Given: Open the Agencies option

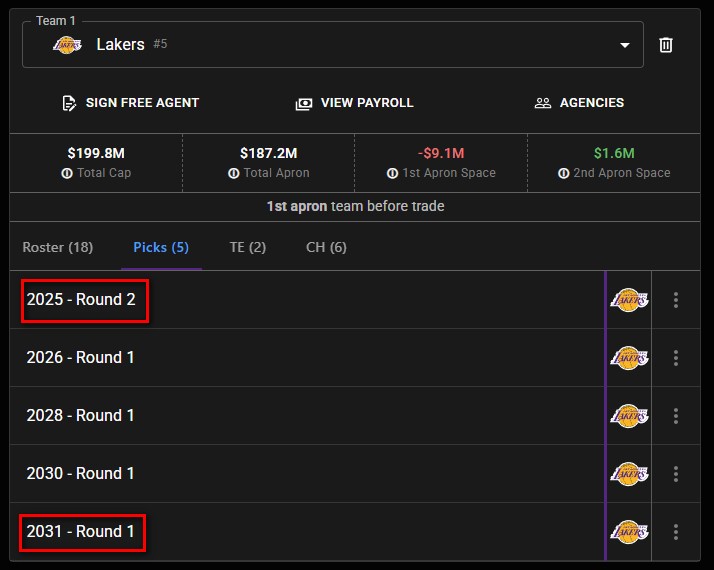Looking at the screenshot, I should click(x=579, y=103).
